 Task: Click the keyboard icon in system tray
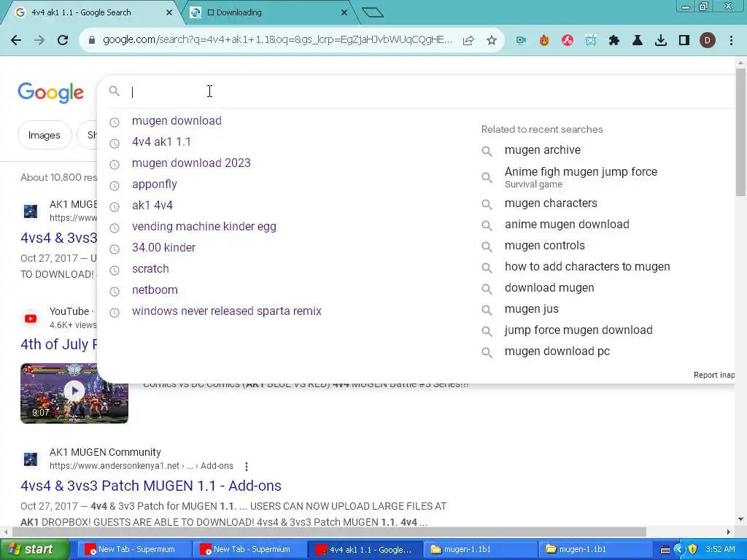coord(665,550)
